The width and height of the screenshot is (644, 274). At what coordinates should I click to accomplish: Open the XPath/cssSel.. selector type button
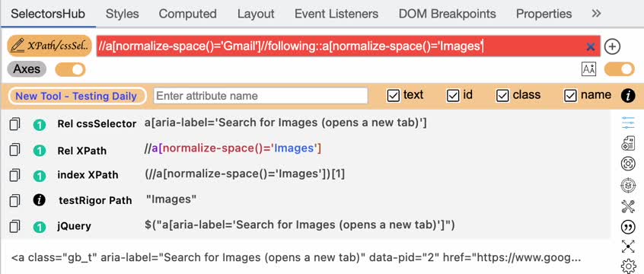point(49,46)
